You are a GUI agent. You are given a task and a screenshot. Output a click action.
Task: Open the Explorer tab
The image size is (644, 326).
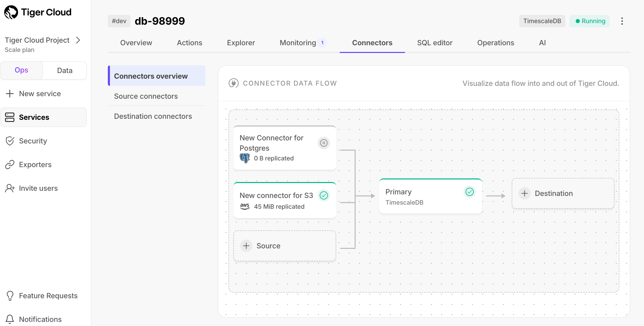[x=241, y=43]
